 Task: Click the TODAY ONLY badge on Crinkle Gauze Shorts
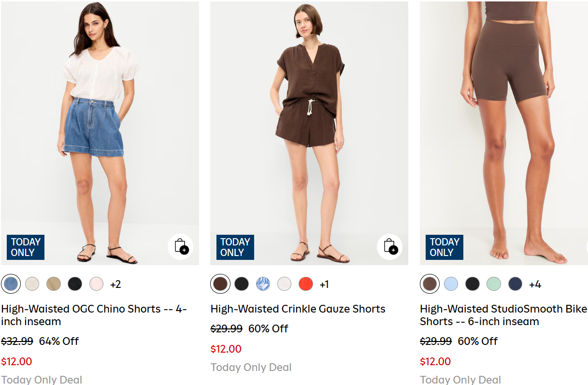point(235,247)
